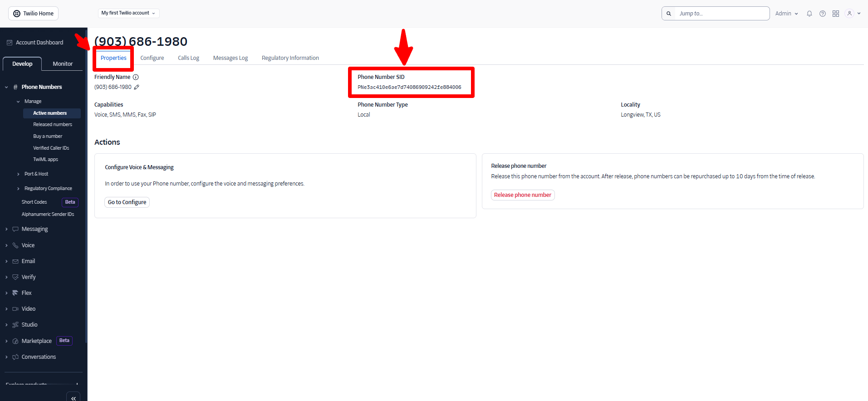Open My first Twilio account dropdown

click(128, 13)
